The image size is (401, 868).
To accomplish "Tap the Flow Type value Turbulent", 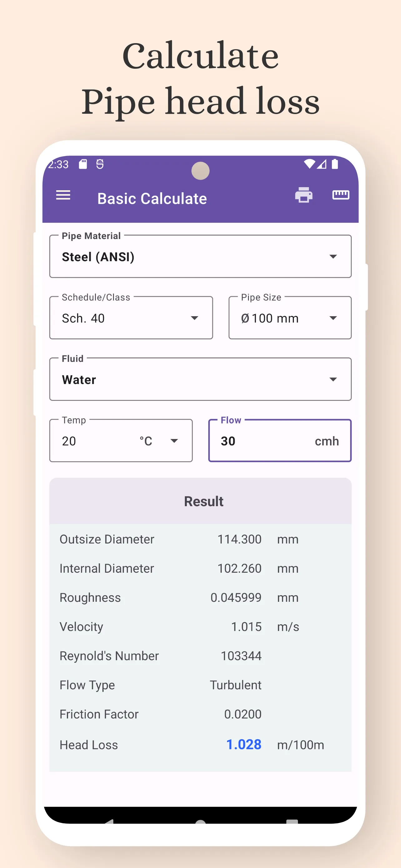I will pyautogui.click(x=236, y=685).
